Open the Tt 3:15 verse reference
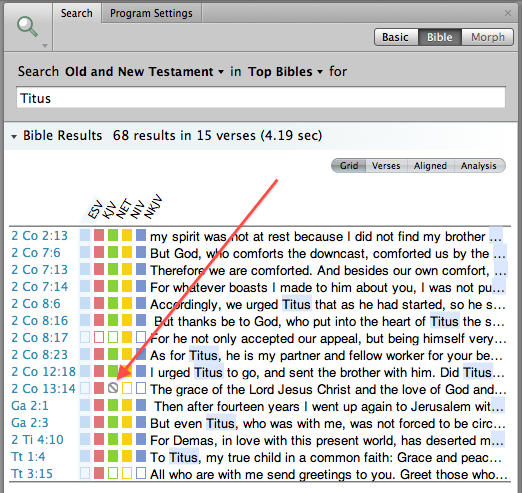 point(32,474)
